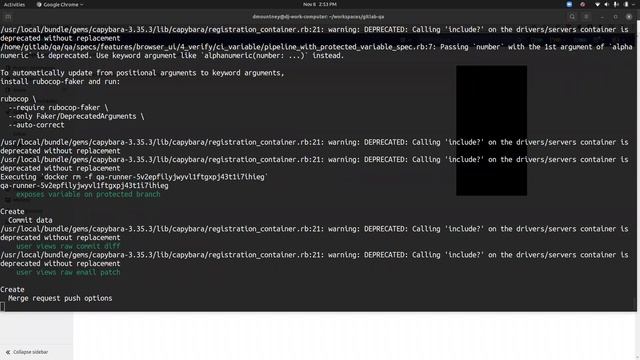
Task: Click the terminal window title text
Action: (x=318, y=17)
